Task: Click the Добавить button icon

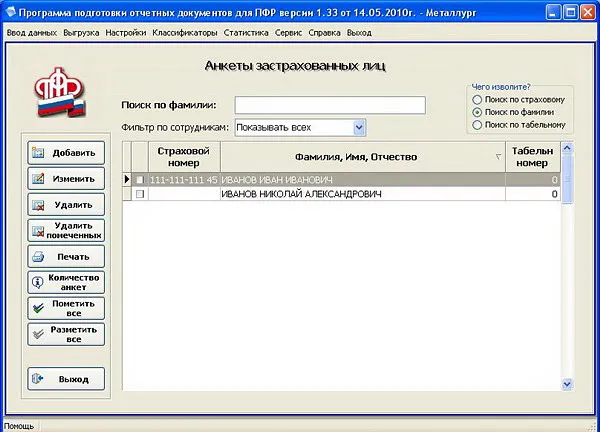Action: (x=38, y=153)
